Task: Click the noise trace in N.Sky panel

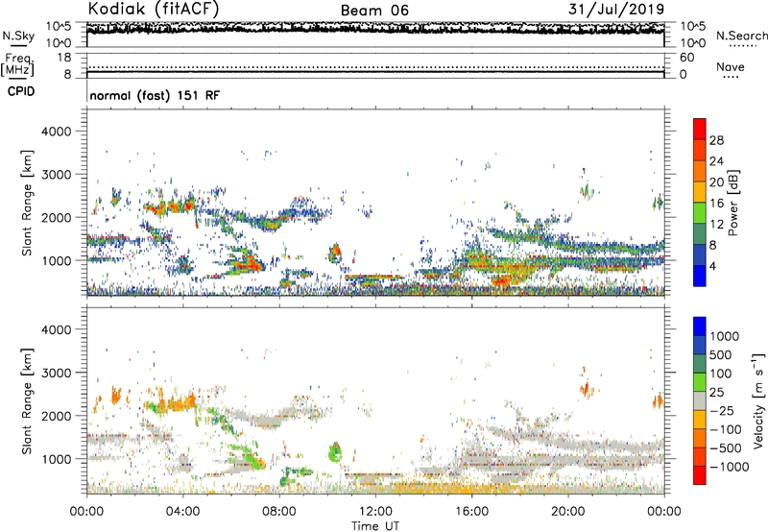Action: point(375,29)
